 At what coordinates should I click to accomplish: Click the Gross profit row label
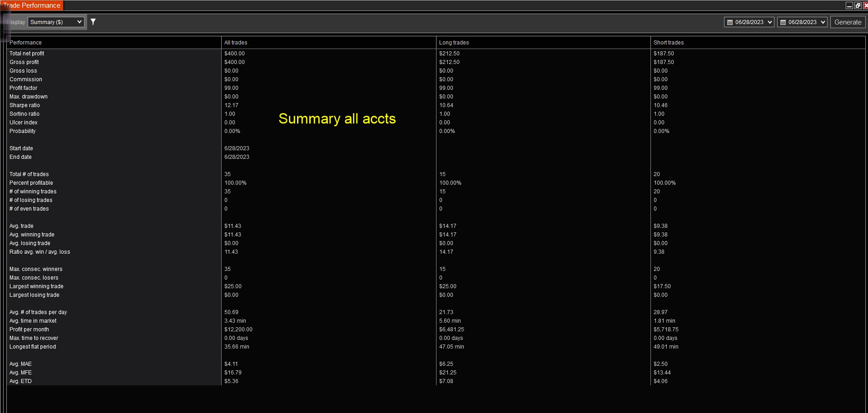[24, 62]
